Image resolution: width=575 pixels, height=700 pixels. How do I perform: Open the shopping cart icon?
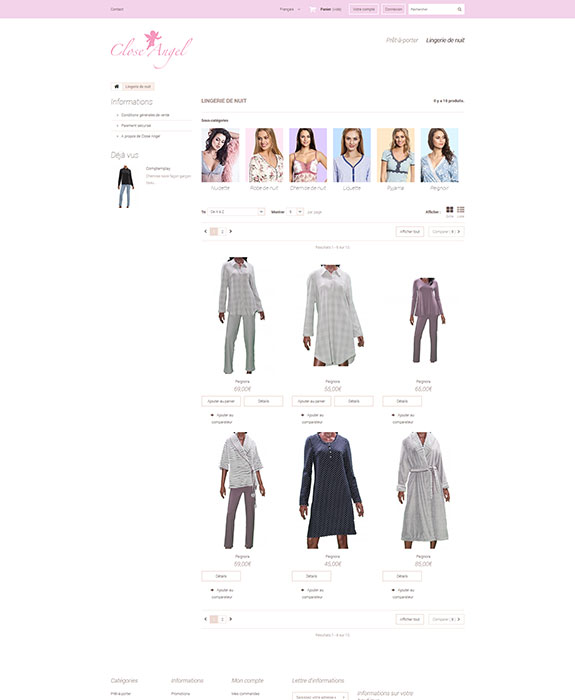click(312, 9)
